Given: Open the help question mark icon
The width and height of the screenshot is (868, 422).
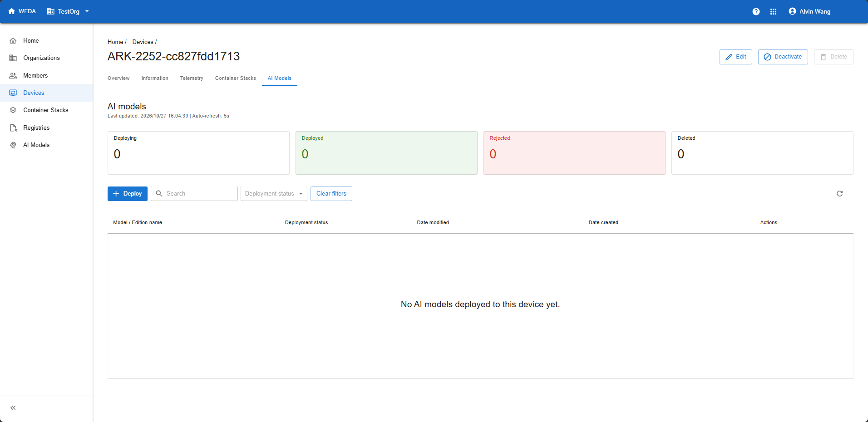Looking at the screenshot, I should [x=756, y=11].
